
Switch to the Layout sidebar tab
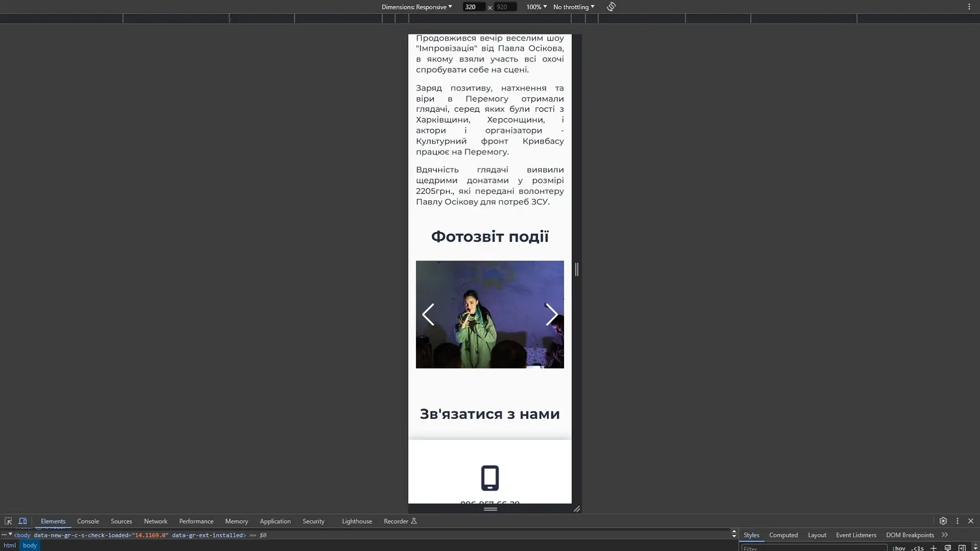817,535
